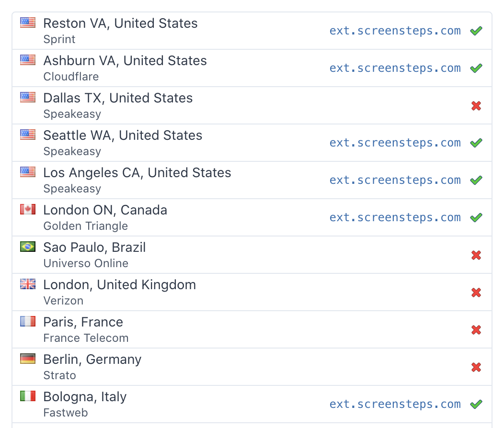Click the German flag next to Berlin
This screenshot has width=504, height=428.
click(28, 359)
